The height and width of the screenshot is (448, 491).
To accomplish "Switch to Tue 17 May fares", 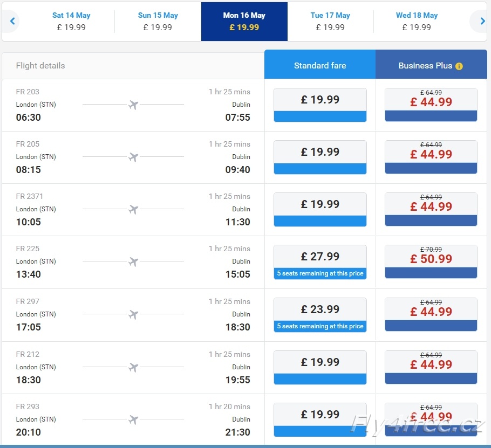I will [330, 21].
